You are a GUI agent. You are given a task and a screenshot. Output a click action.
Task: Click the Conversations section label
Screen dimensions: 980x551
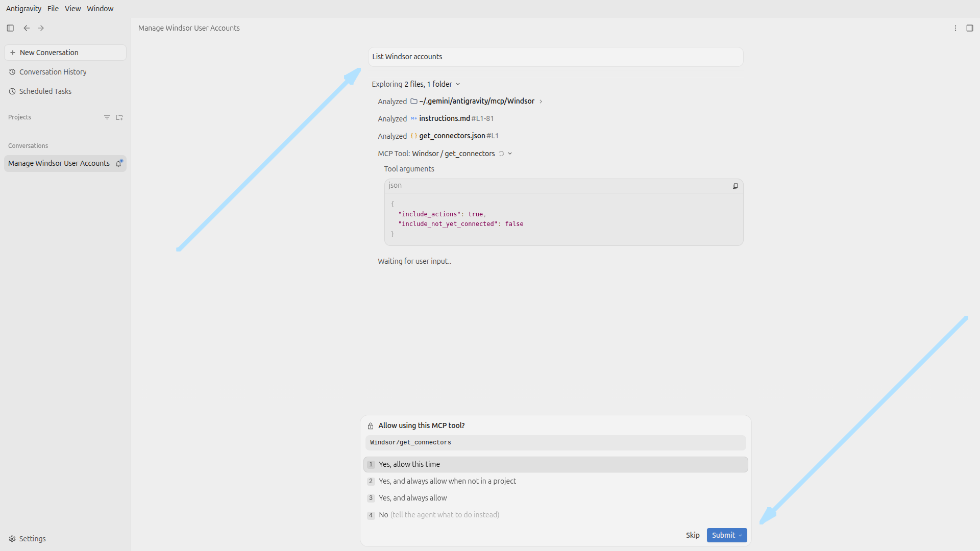coord(28,146)
